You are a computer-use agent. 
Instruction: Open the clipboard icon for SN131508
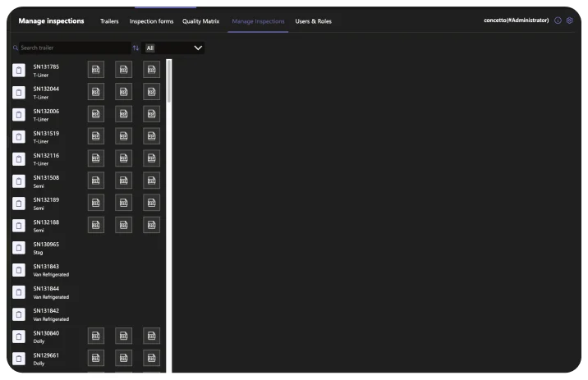19,181
